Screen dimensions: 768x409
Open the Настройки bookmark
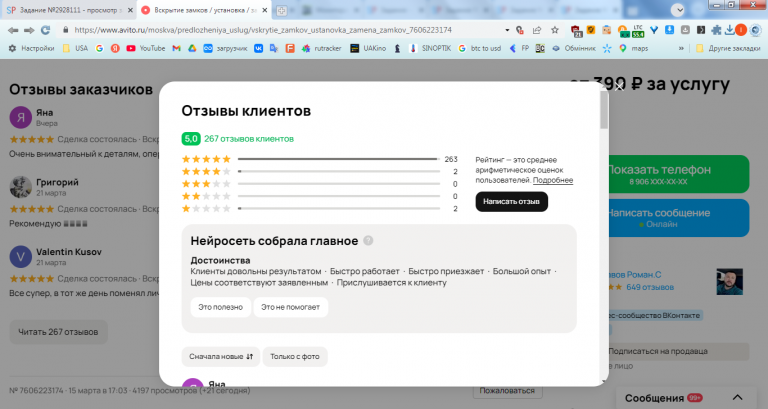click(x=31, y=48)
